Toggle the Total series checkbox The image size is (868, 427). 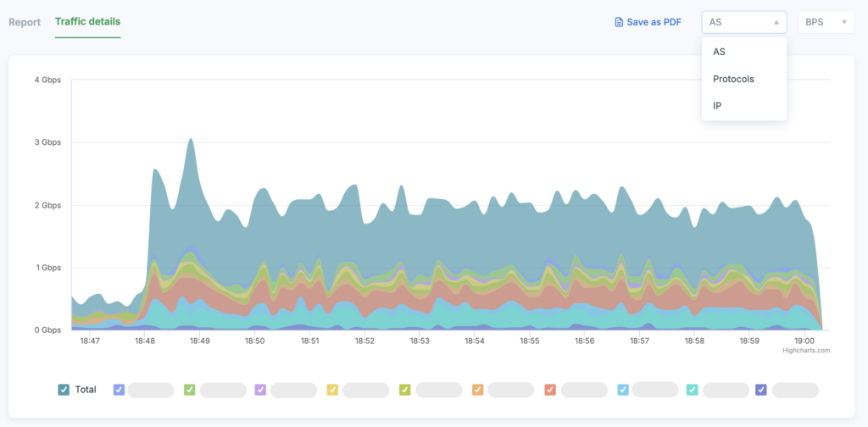pyautogui.click(x=64, y=390)
